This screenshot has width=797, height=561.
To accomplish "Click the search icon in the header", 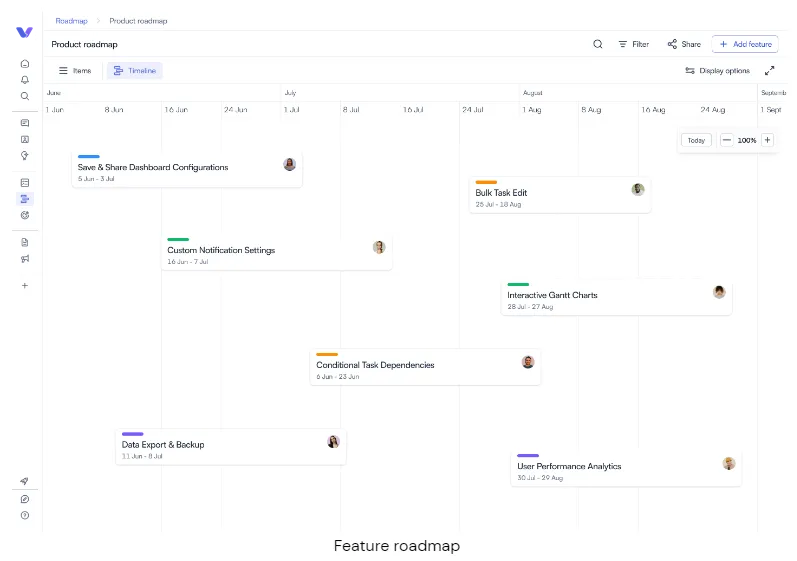I will (598, 44).
